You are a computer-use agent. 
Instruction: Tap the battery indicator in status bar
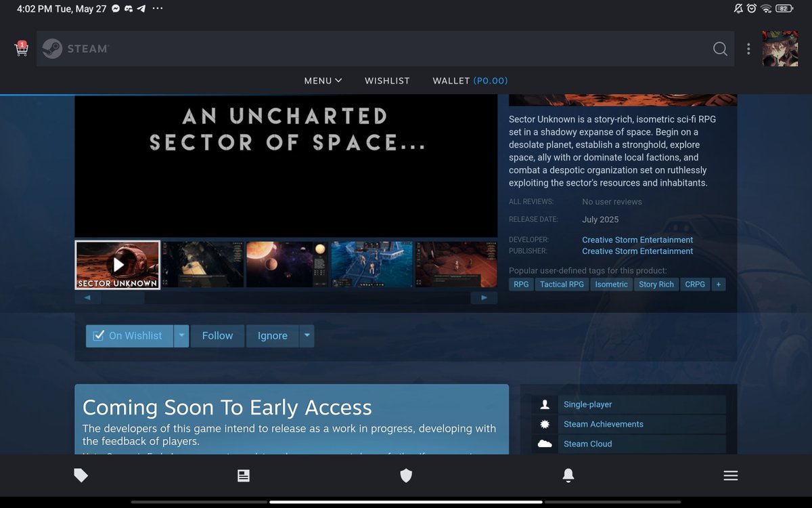tap(784, 9)
